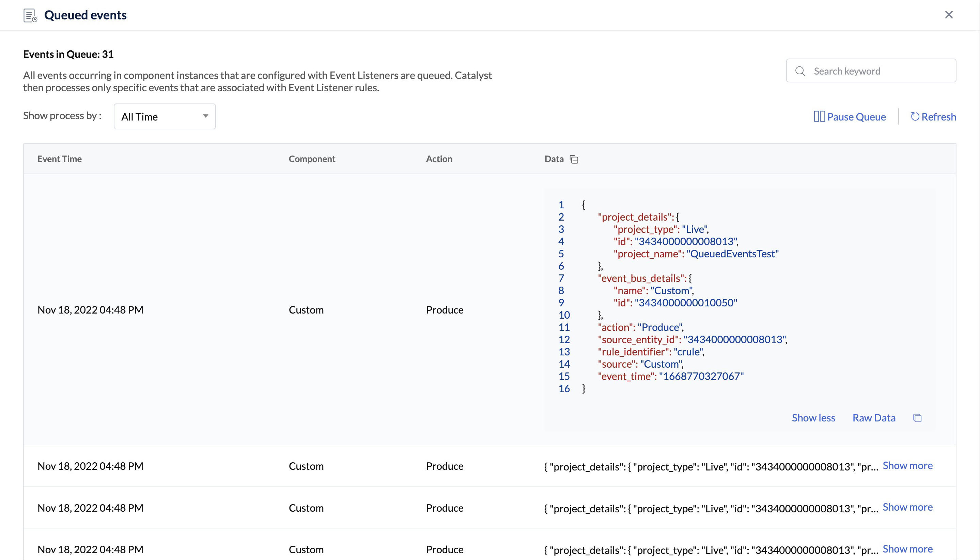Click the Action column header
Screen dimensions: 980x560
[x=439, y=159]
